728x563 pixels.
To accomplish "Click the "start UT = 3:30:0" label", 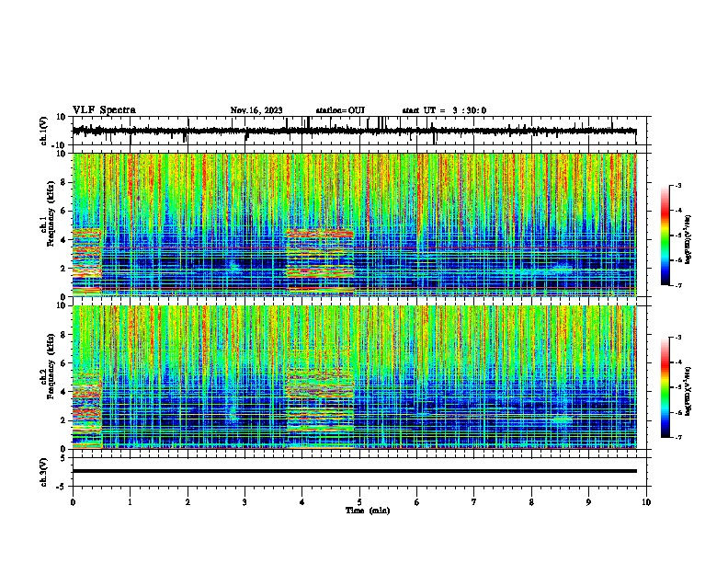I will tap(444, 110).
